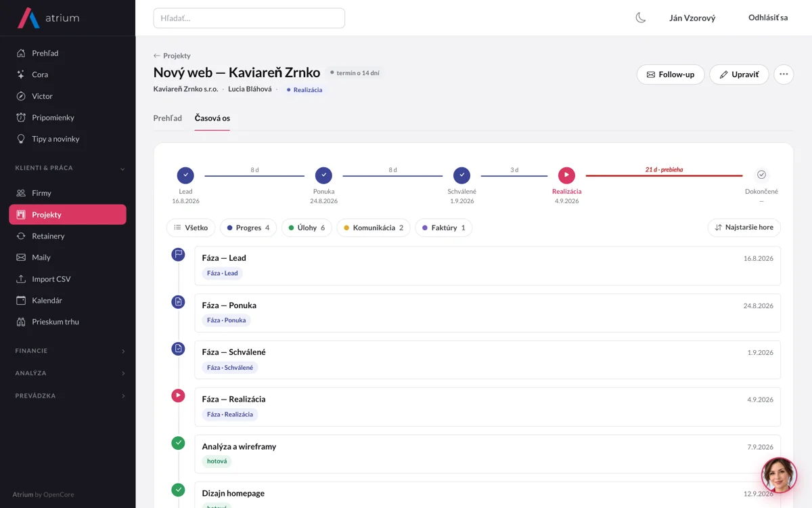Toggle dark mode with the moon icon

coord(641,18)
